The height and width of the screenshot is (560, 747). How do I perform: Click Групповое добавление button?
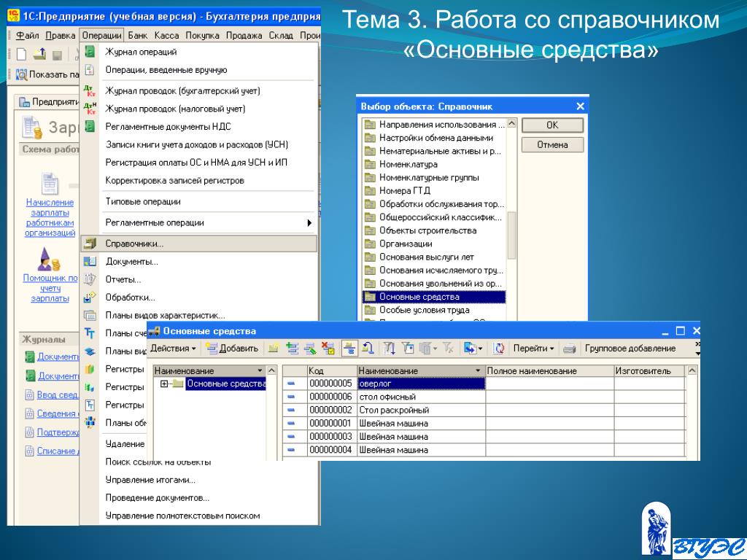[x=630, y=349]
